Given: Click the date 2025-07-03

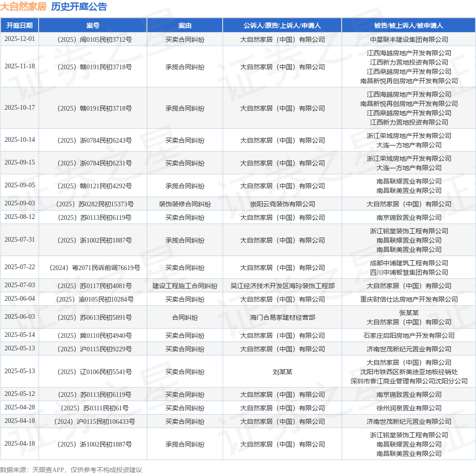Looking at the screenshot, I should [x=20, y=285].
